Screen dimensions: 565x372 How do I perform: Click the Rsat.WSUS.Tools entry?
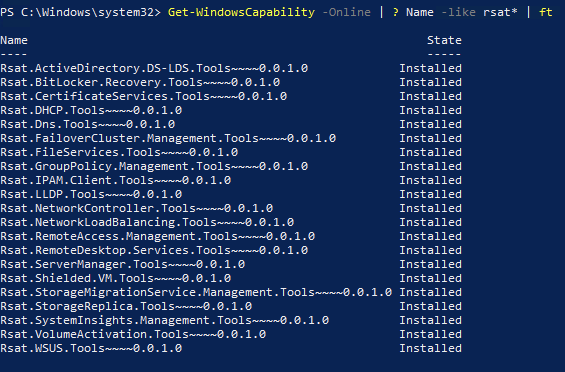point(91,348)
